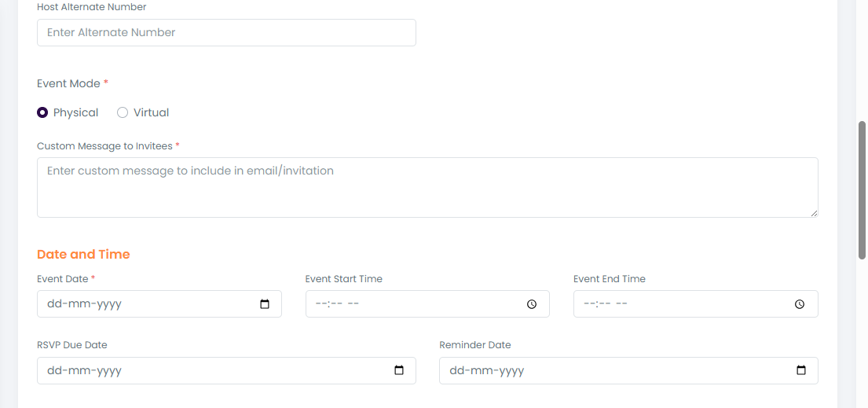This screenshot has width=868, height=408.
Task: Focus the RSVP Due Date field
Action: [x=212, y=370]
